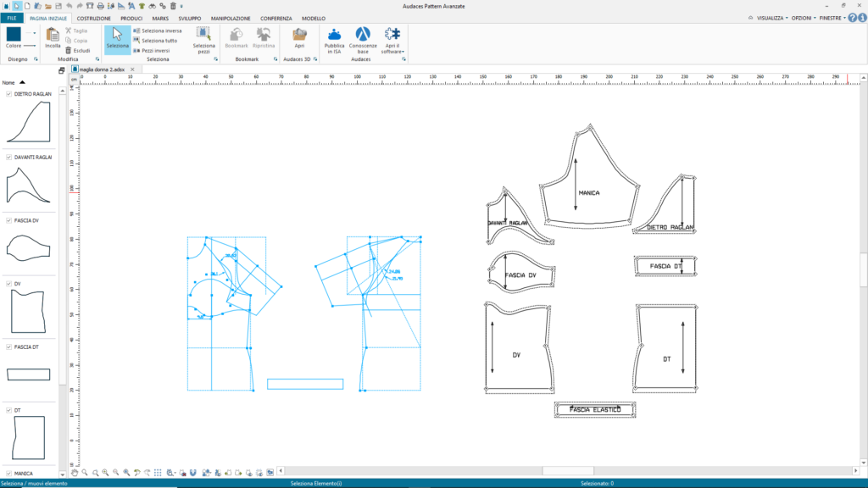Switch to the PRODUCI tab
The height and width of the screenshot is (488, 868).
[x=131, y=19]
